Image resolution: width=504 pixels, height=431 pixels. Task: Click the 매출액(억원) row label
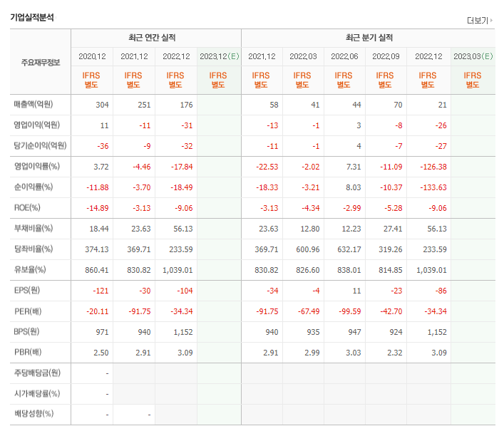[33, 105]
